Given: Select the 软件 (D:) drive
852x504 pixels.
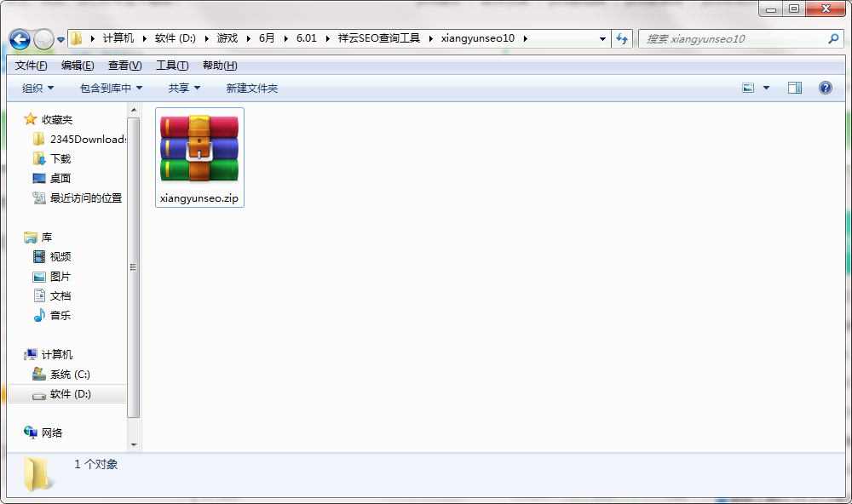Looking at the screenshot, I should tap(70, 393).
